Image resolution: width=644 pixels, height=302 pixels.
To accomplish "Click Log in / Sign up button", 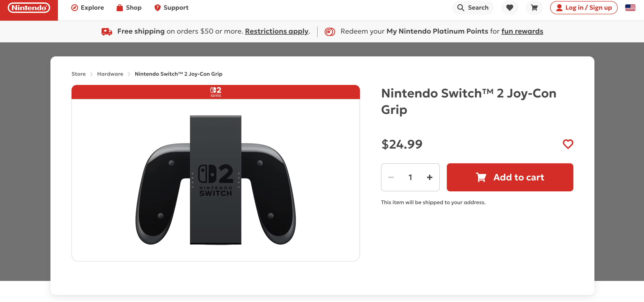I will click(583, 8).
